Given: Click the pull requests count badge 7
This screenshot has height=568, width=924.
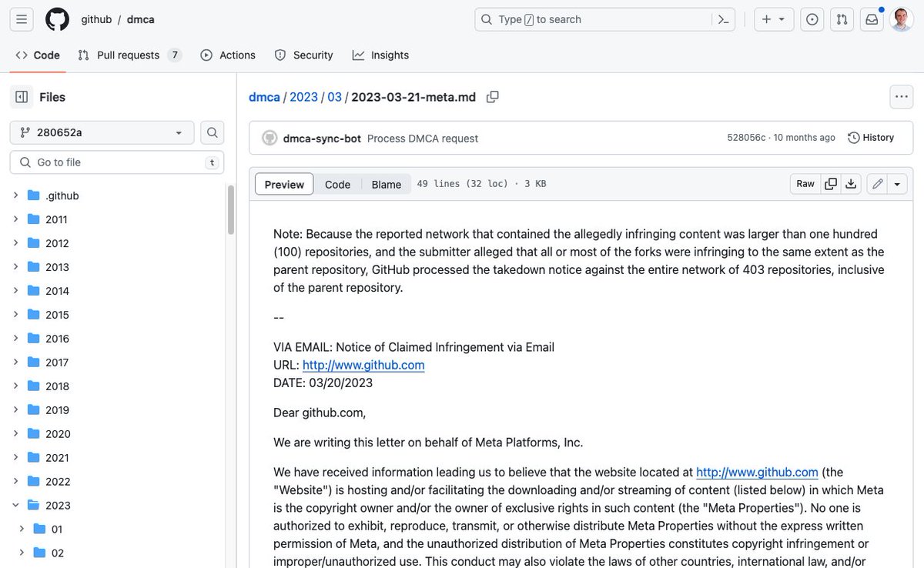Looking at the screenshot, I should (x=175, y=55).
